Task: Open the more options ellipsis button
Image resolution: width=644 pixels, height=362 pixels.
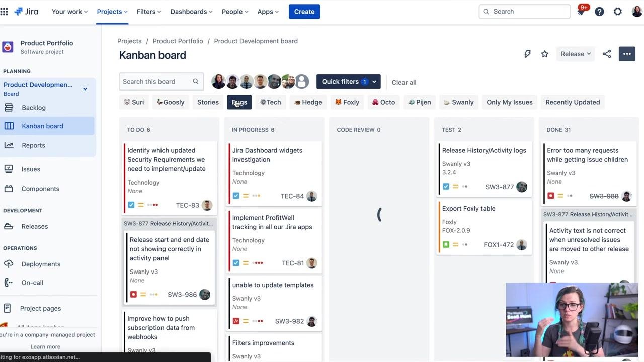Action: [627, 54]
